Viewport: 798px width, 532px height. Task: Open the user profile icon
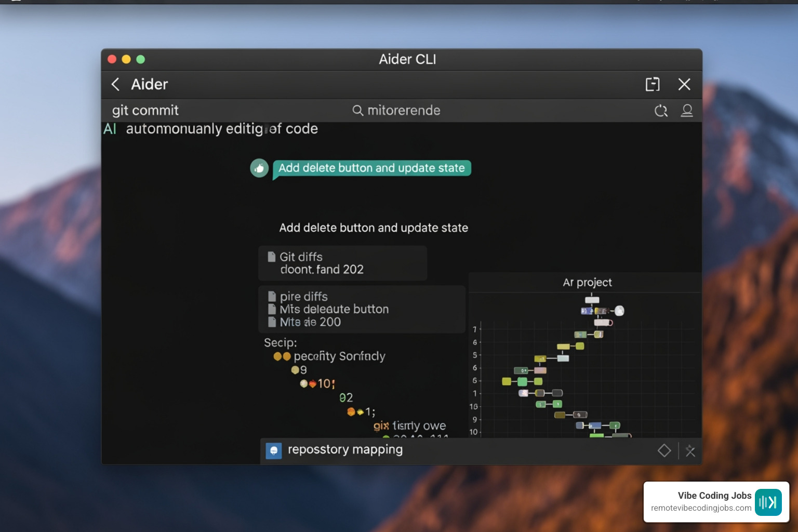(687, 110)
